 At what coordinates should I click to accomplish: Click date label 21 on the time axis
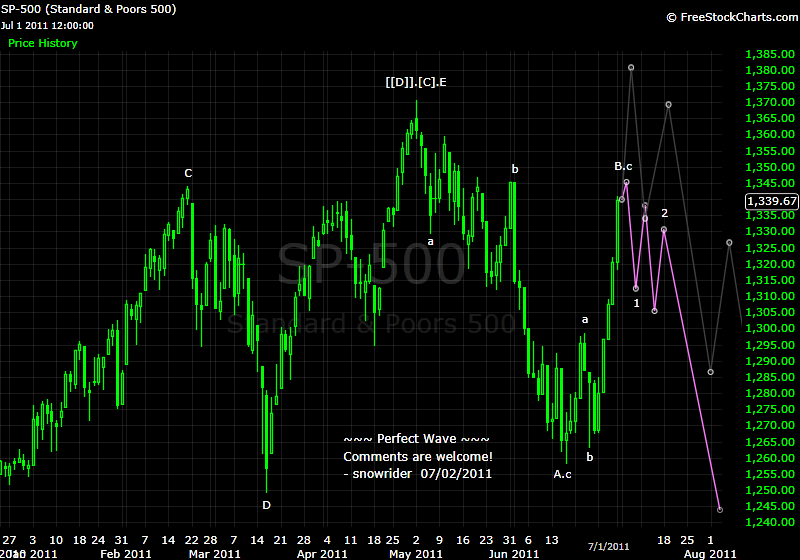(x=280, y=540)
